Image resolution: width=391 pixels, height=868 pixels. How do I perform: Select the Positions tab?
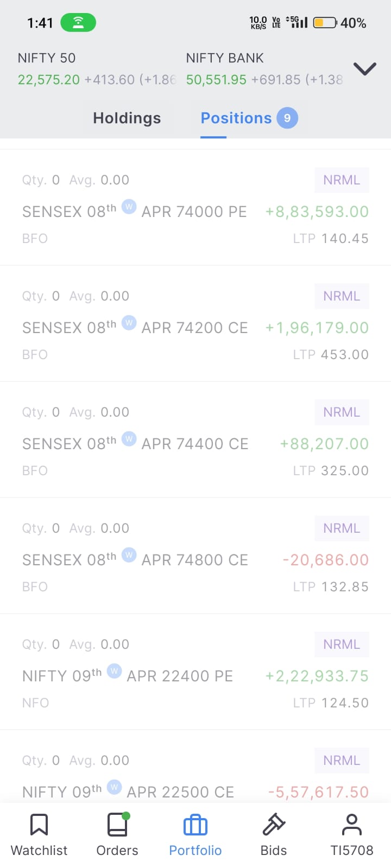236,118
